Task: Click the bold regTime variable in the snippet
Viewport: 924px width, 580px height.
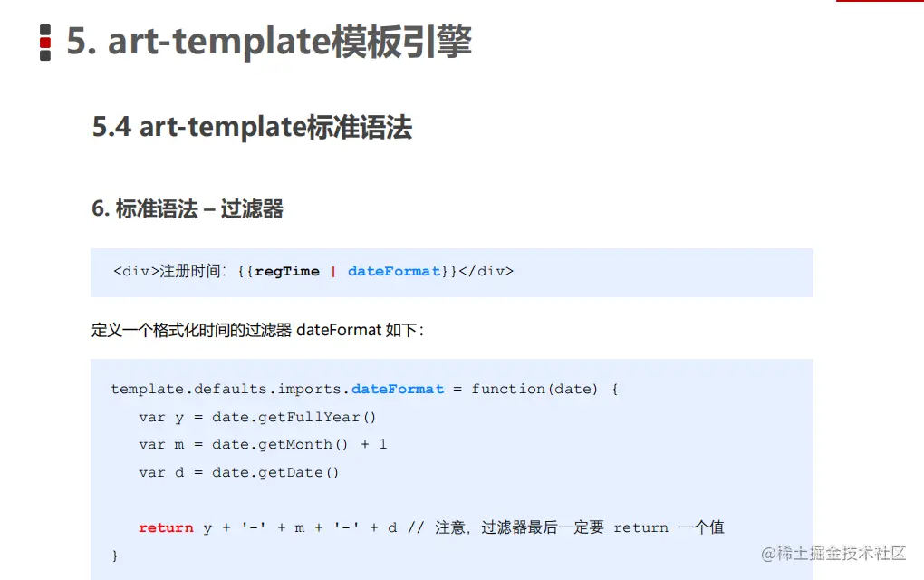Action: [287, 271]
